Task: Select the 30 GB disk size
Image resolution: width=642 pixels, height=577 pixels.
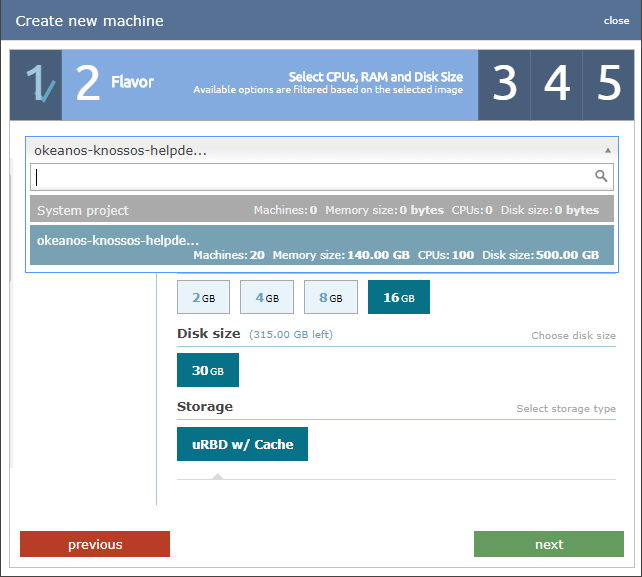Action: tap(208, 370)
